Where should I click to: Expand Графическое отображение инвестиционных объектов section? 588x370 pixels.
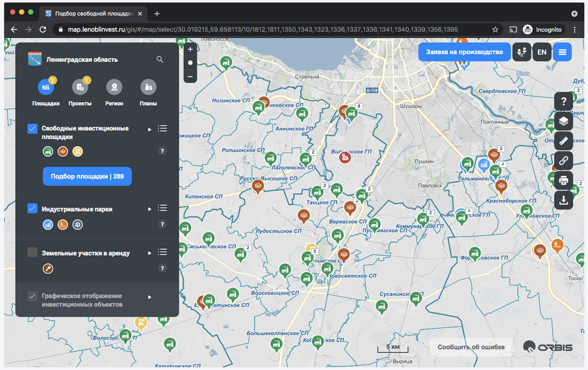[x=149, y=297]
